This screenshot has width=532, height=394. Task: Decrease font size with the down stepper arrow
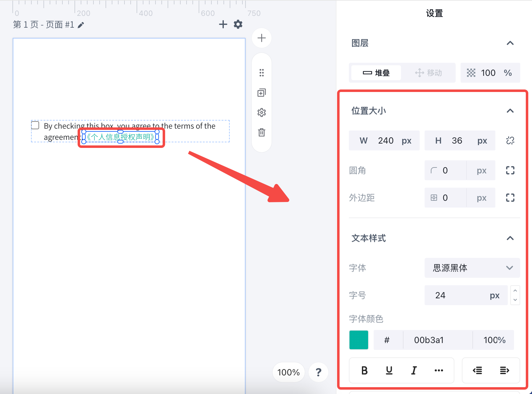point(515,300)
